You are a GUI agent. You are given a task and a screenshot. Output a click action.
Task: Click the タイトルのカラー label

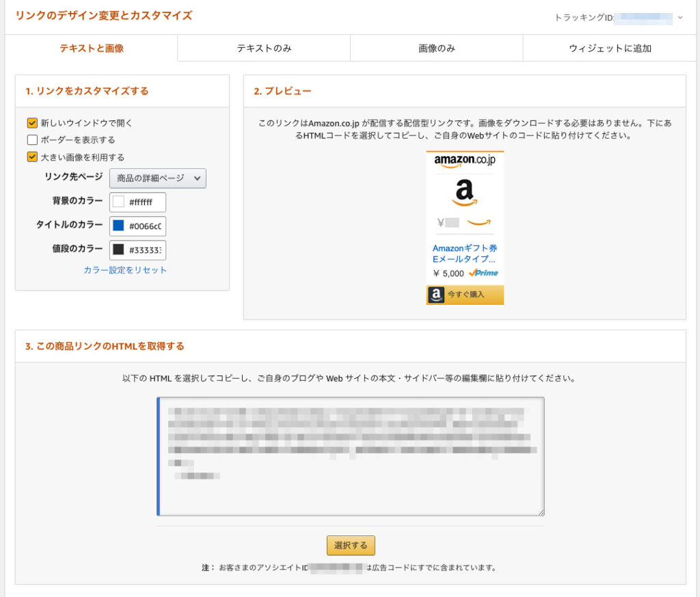pos(69,224)
